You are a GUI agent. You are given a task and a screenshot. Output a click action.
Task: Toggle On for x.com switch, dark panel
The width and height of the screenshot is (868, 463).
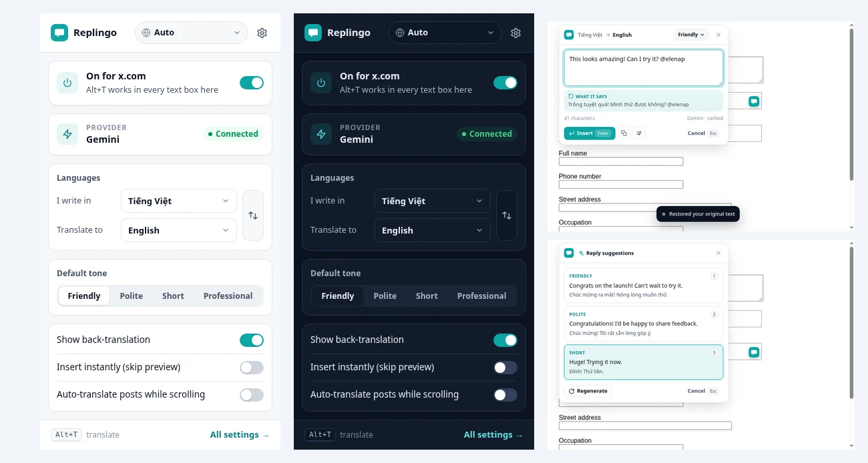(x=505, y=83)
